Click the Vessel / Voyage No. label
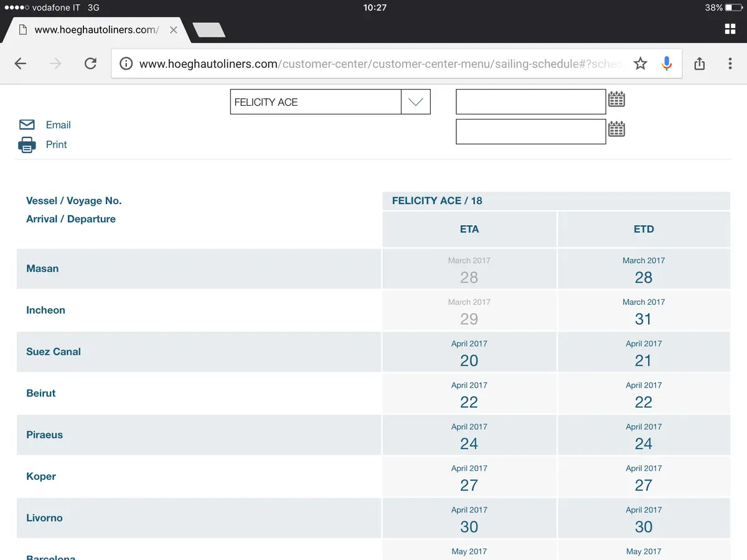 (x=74, y=201)
